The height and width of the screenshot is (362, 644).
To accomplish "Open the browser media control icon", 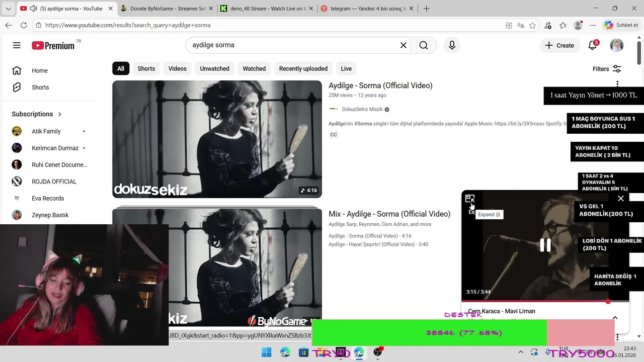I will click(x=548, y=25).
